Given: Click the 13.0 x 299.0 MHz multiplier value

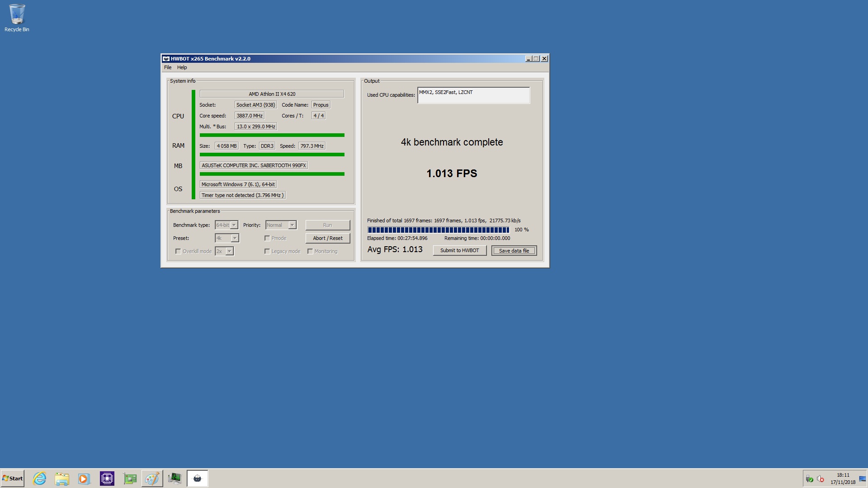Looking at the screenshot, I should tap(256, 127).
